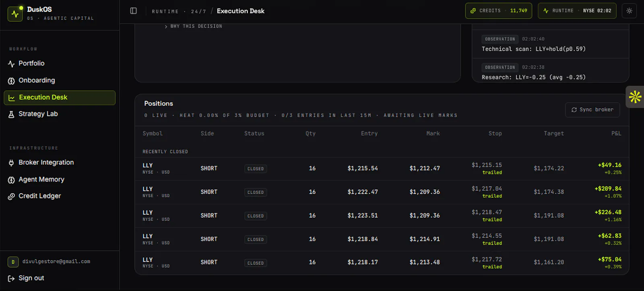Click target price $1,161.20
Image resolution: width=644 pixels, height=291 pixels.
pyautogui.click(x=549, y=262)
